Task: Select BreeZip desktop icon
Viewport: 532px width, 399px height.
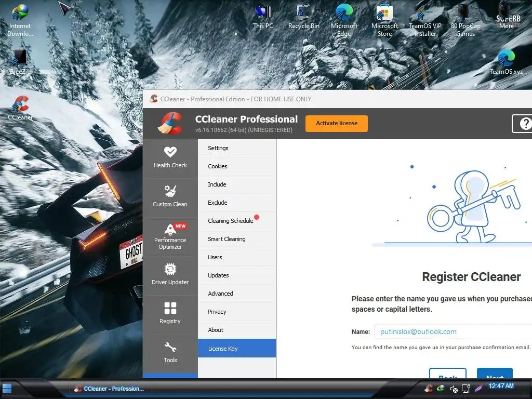Action: point(20,62)
